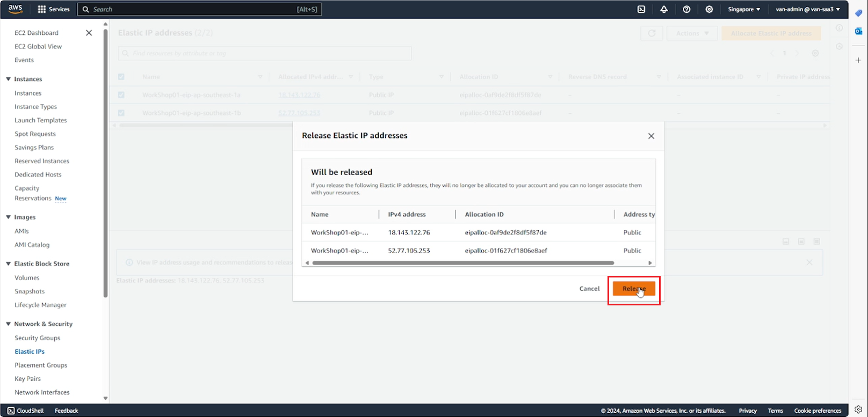Click the 18.143.122.76 address link in table
The height and width of the screenshot is (417, 868).
coord(299,95)
